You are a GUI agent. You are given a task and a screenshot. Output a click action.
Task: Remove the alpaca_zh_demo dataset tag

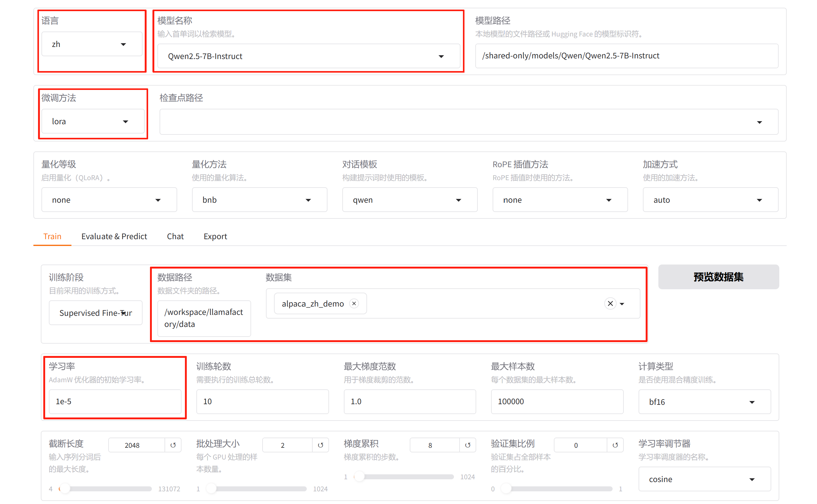(354, 303)
